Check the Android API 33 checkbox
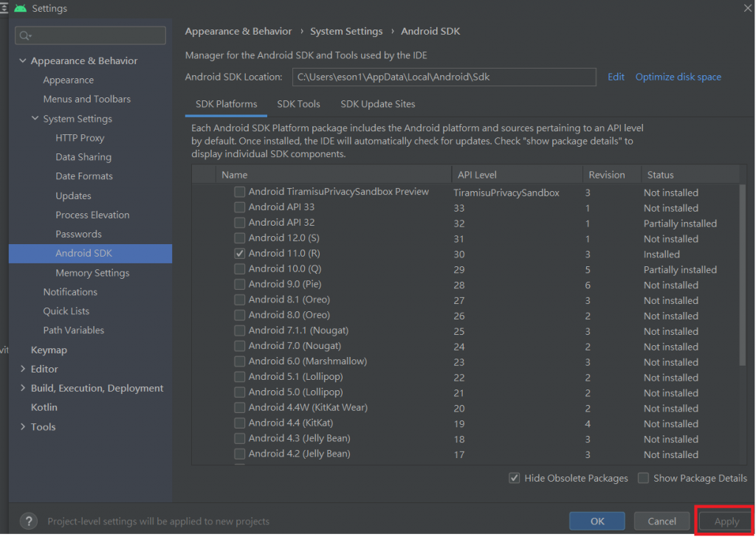The image size is (756, 537). (x=239, y=207)
